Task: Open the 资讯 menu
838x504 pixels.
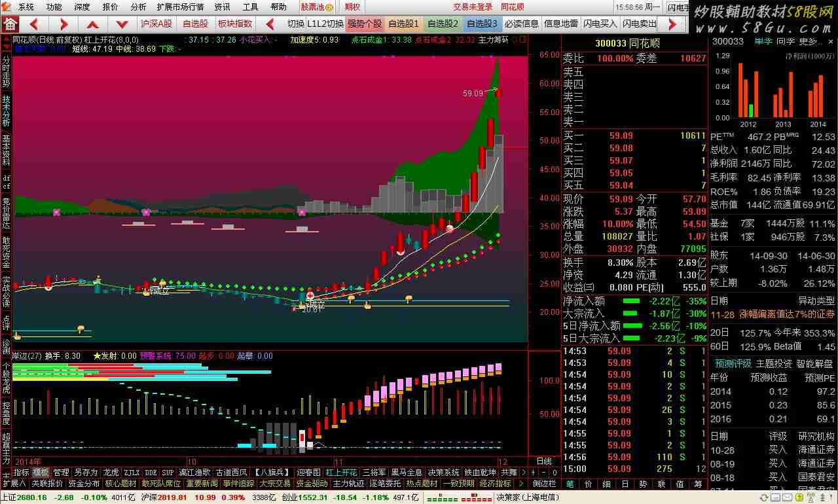Action: point(223,7)
